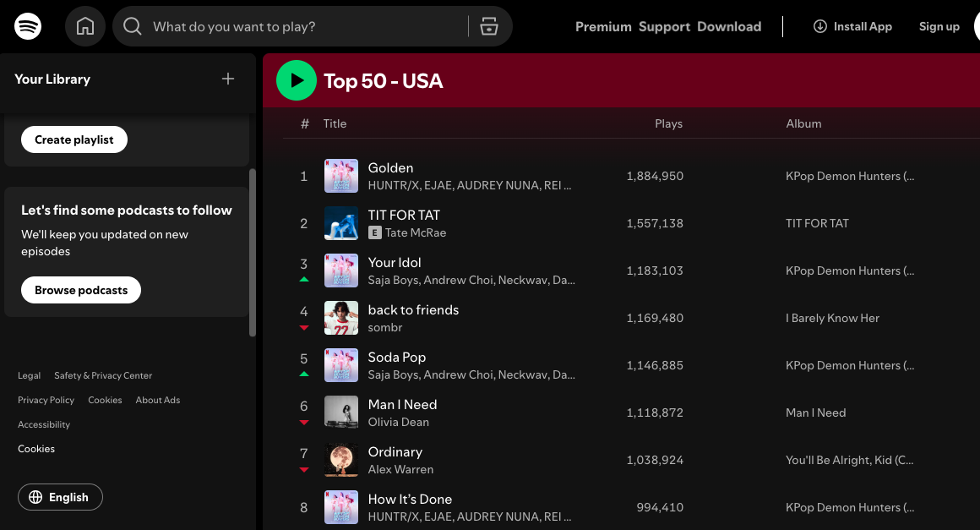980x530 pixels.
Task: Play the Top 50 - USA playlist
Action: [296, 80]
